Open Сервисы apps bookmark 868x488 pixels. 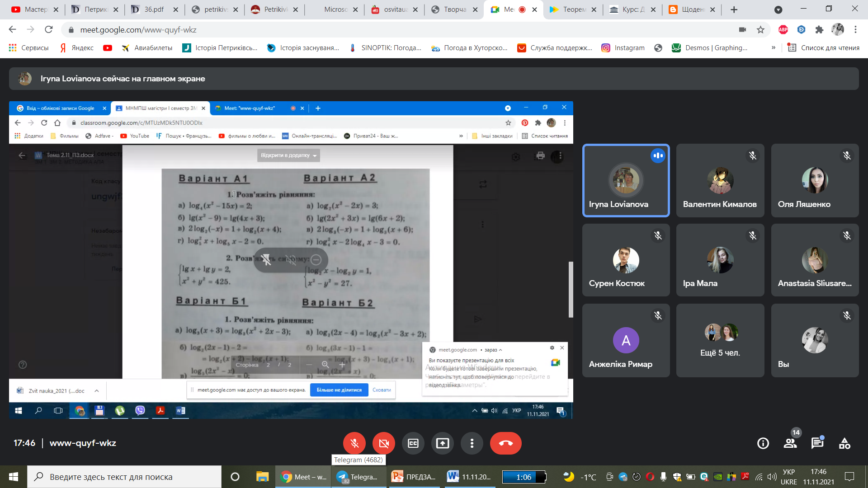[28, 48]
